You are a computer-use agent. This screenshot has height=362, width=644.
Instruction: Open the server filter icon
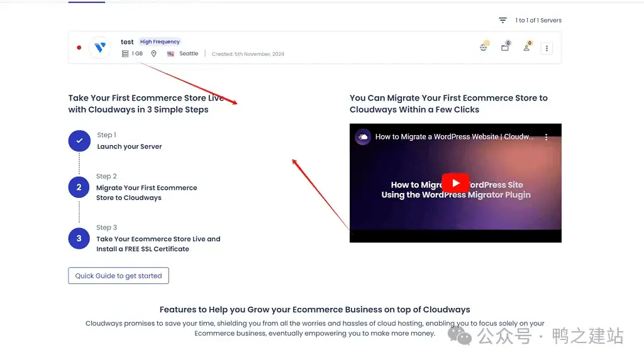coord(502,20)
